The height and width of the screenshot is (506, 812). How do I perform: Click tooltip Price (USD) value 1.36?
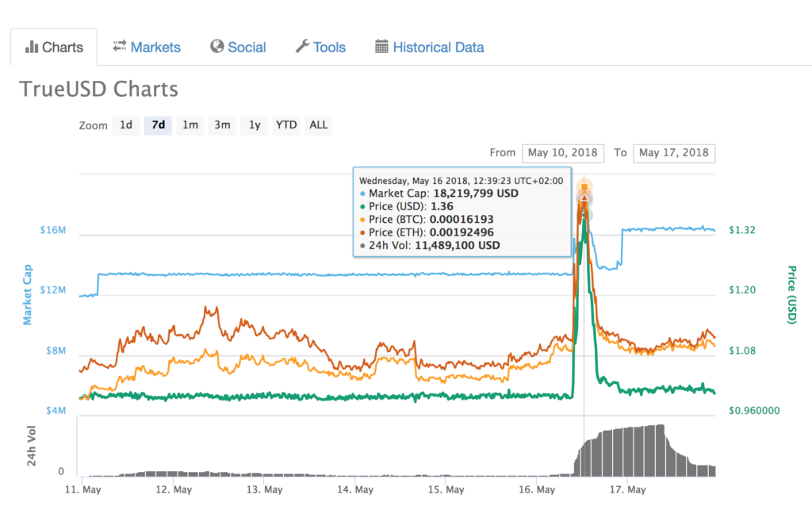[442, 206]
